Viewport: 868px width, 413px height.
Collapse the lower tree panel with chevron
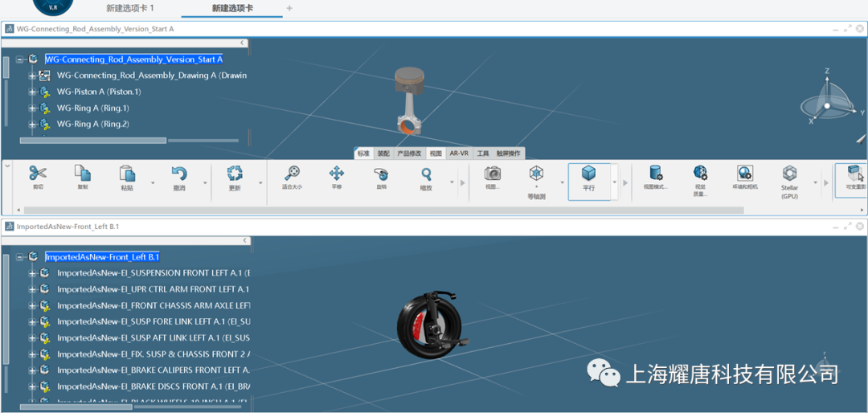point(244,240)
